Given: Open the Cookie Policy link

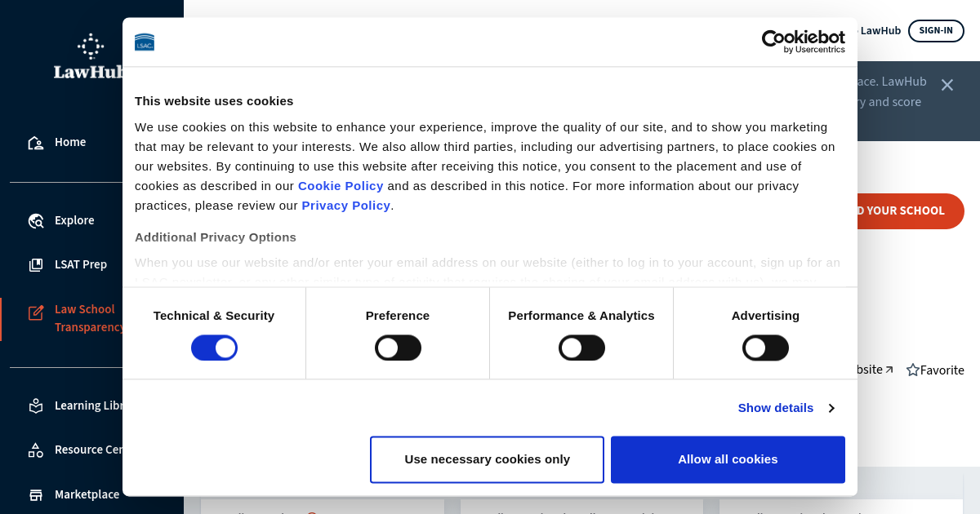Looking at the screenshot, I should pos(341,185).
